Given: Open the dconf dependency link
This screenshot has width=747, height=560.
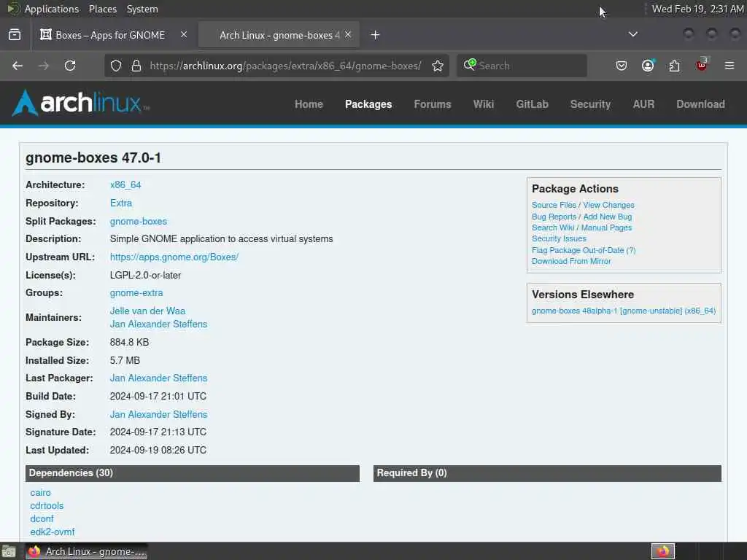Looking at the screenshot, I should tap(42, 518).
